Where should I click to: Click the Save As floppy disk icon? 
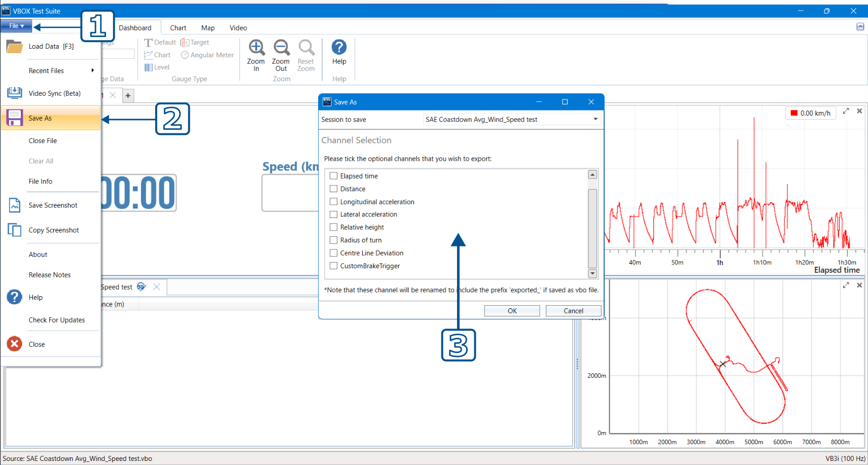14,118
